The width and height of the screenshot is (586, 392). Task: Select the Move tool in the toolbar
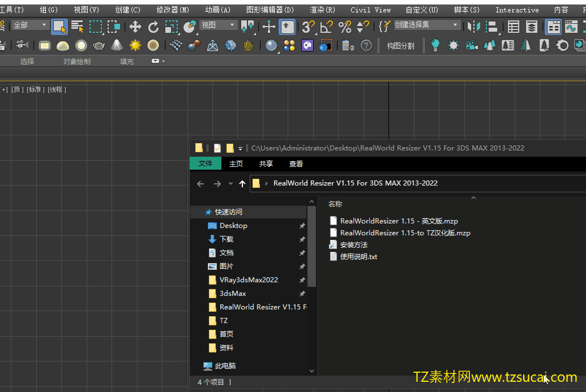click(135, 27)
